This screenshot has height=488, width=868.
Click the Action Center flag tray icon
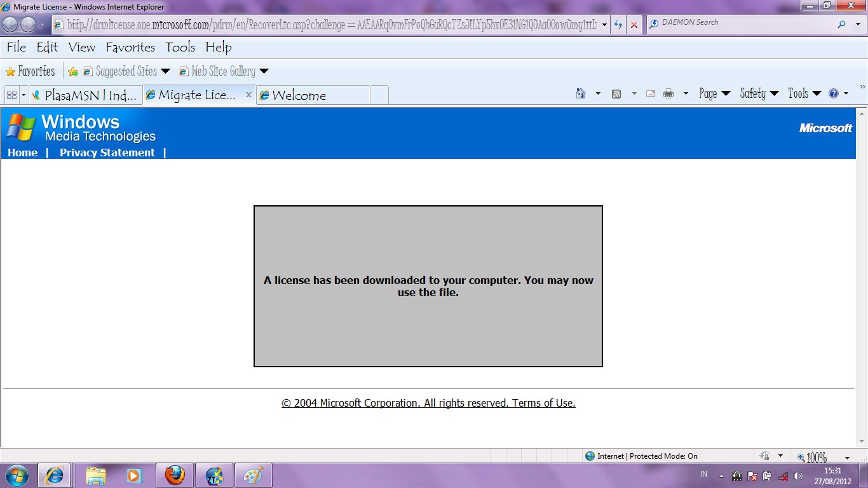tap(752, 475)
